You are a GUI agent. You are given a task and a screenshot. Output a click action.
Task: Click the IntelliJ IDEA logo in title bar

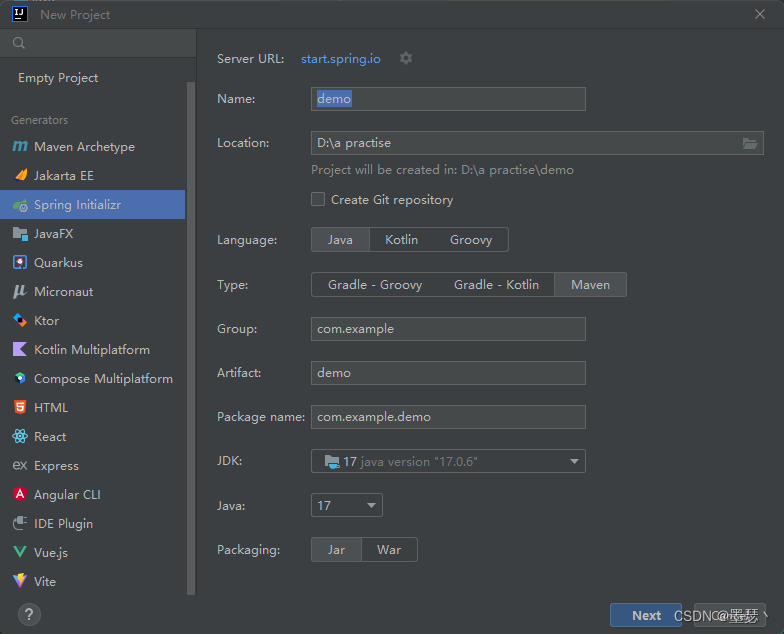[x=20, y=14]
